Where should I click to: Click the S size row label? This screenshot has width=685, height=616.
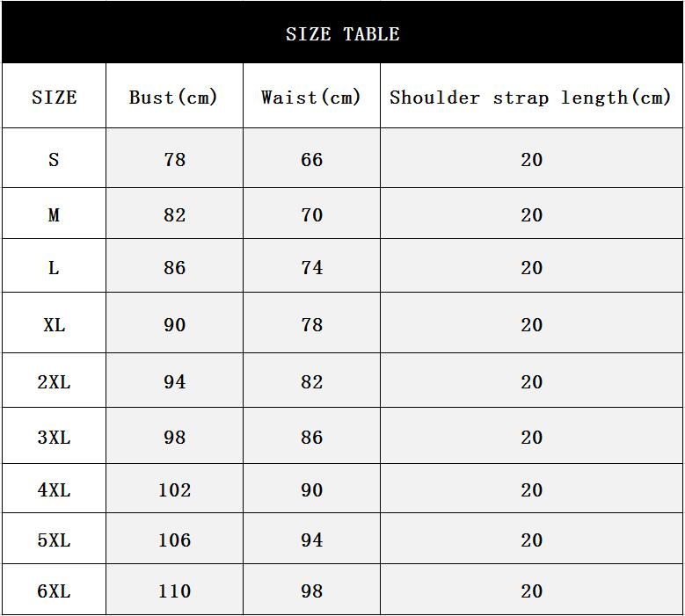[x=54, y=160]
